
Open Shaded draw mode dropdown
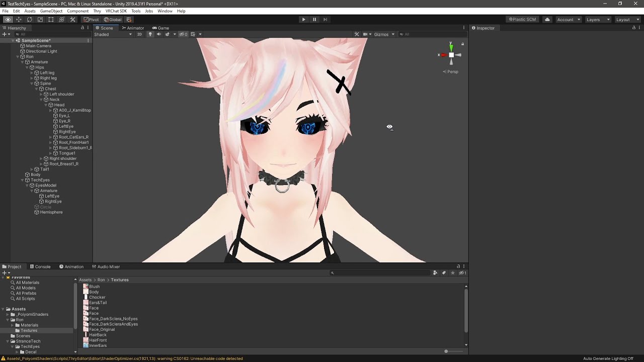(113, 34)
